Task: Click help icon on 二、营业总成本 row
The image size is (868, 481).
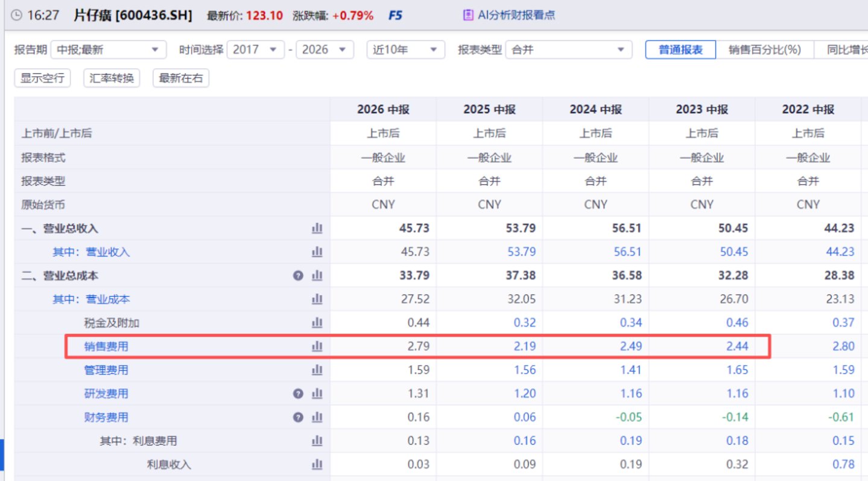Action: [x=297, y=276]
